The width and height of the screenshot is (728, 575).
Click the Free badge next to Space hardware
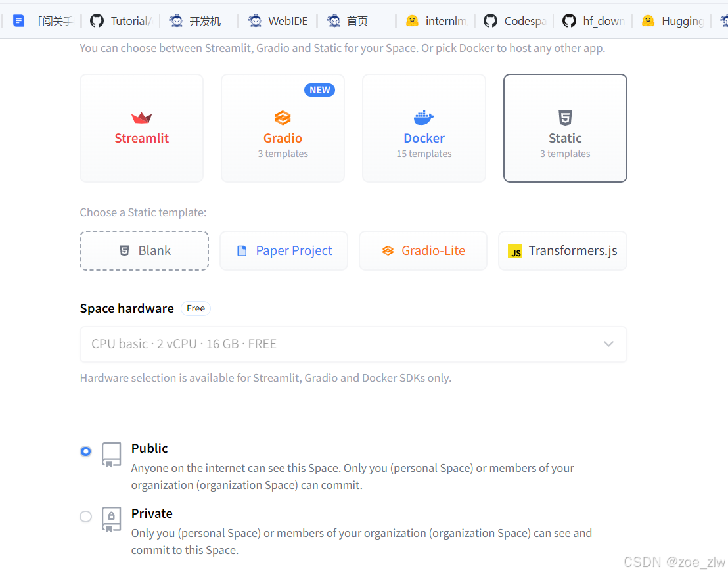point(195,308)
